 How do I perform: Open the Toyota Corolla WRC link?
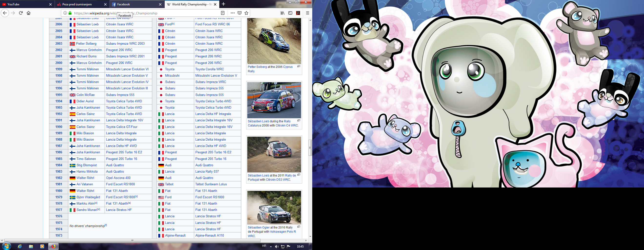(210, 69)
